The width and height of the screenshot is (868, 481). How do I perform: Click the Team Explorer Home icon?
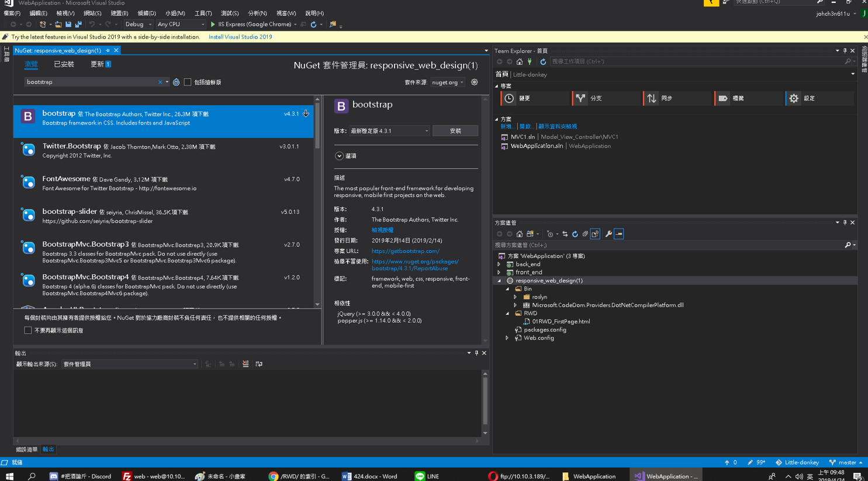[520, 61]
